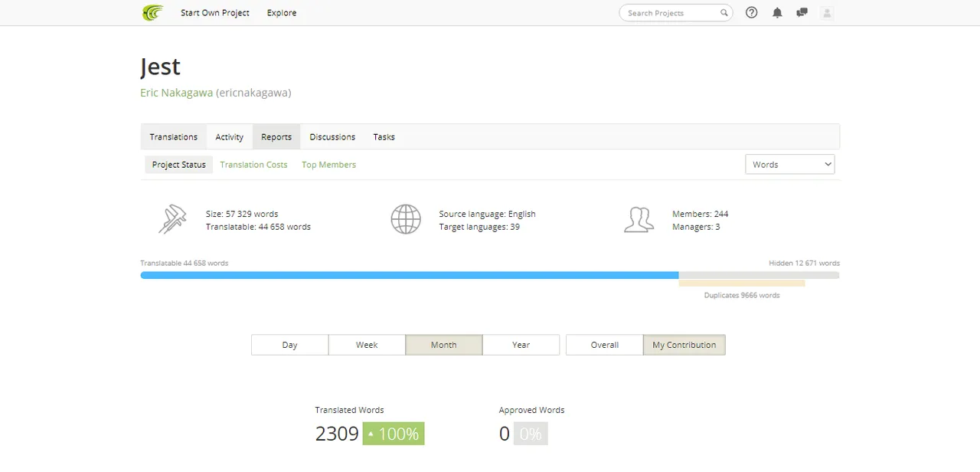Open Start Own Project
The height and width of the screenshot is (472, 980).
click(x=215, y=13)
